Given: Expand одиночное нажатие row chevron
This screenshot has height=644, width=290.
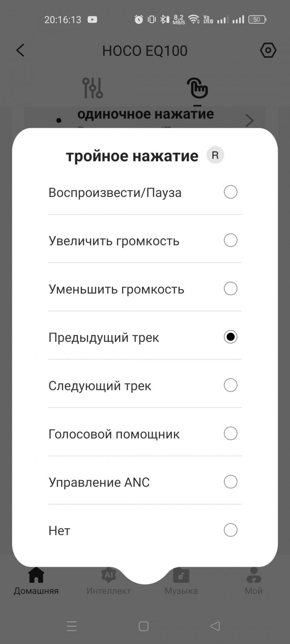Looking at the screenshot, I should coord(249,120).
